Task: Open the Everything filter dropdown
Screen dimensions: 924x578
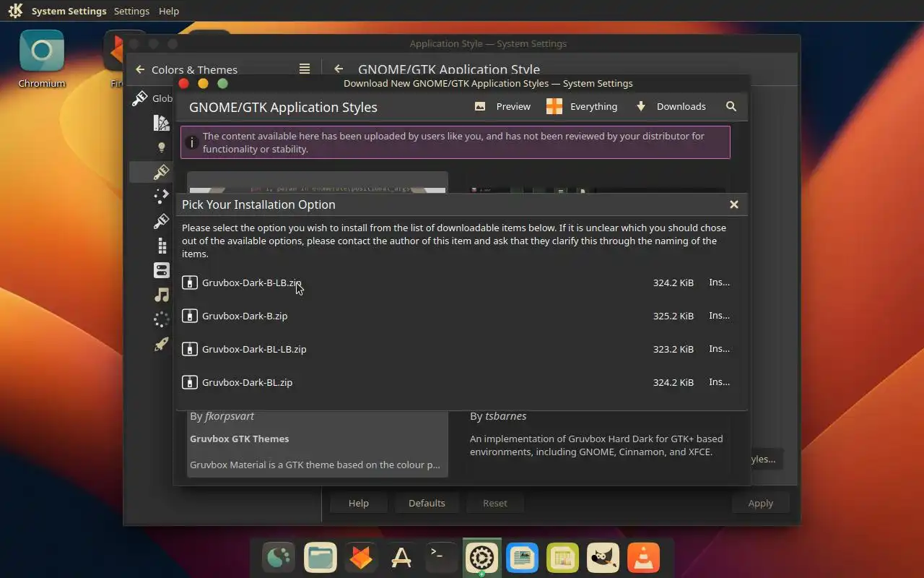Action: point(582,106)
